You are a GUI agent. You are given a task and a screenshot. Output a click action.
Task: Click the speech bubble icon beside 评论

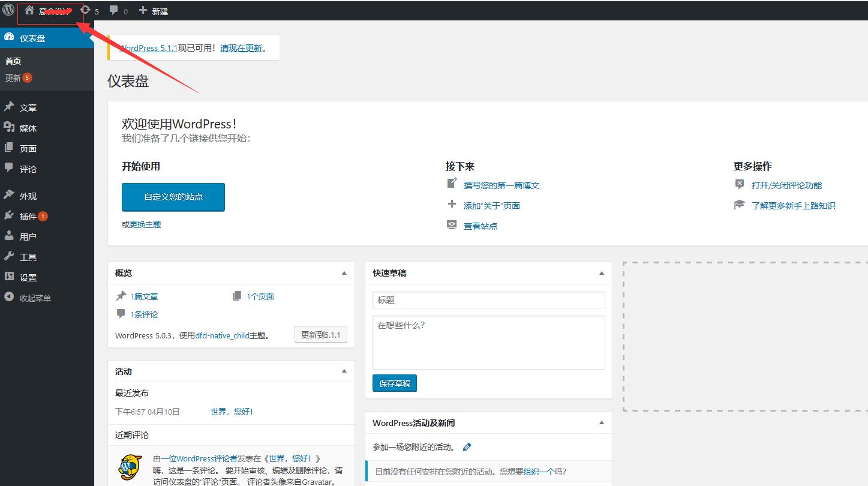[9, 168]
